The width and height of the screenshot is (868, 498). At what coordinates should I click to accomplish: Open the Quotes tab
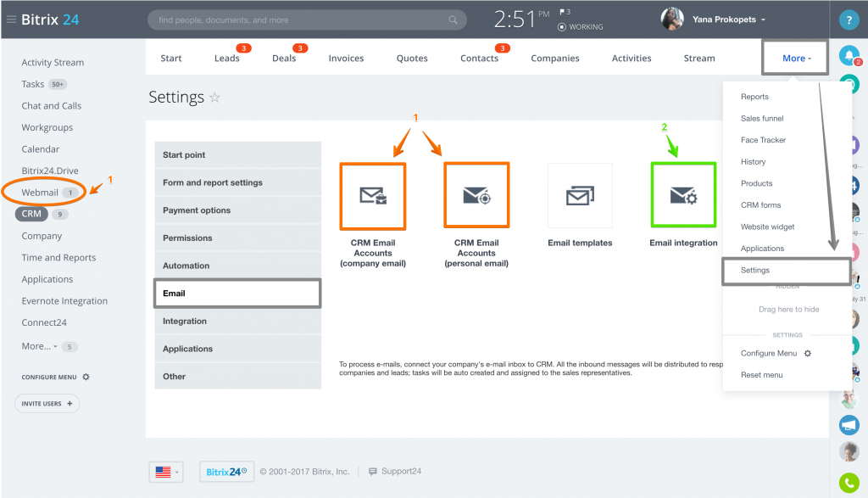click(x=412, y=59)
